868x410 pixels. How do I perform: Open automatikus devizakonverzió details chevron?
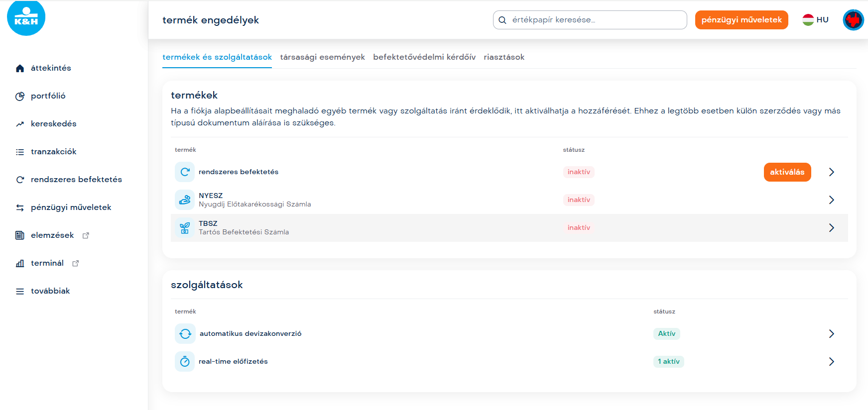[x=831, y=334]
